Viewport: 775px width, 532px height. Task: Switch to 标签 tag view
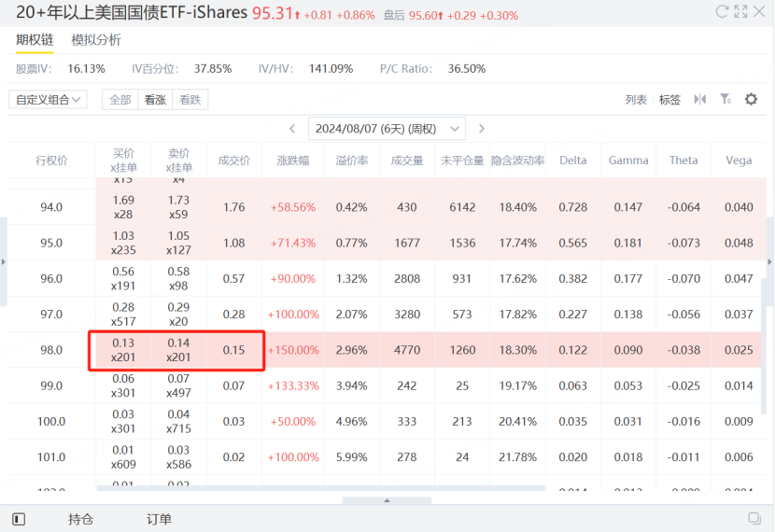point(669,100)
